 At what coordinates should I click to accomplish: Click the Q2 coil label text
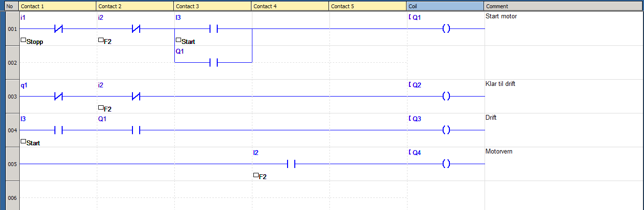click(417, 85)
